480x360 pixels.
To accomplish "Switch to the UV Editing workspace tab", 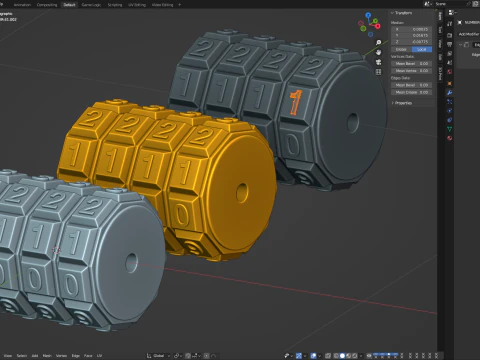I will (137, 5).
